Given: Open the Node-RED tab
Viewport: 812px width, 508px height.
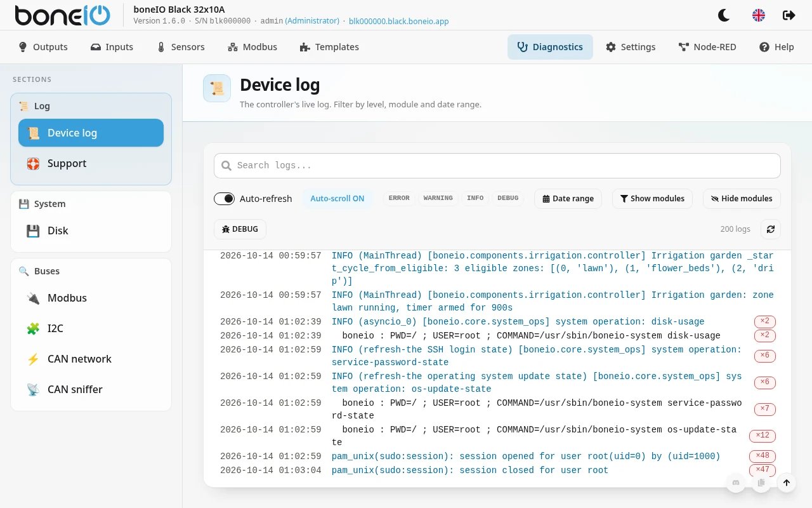Looking at the screenshot, I should [x=707, y=47].
